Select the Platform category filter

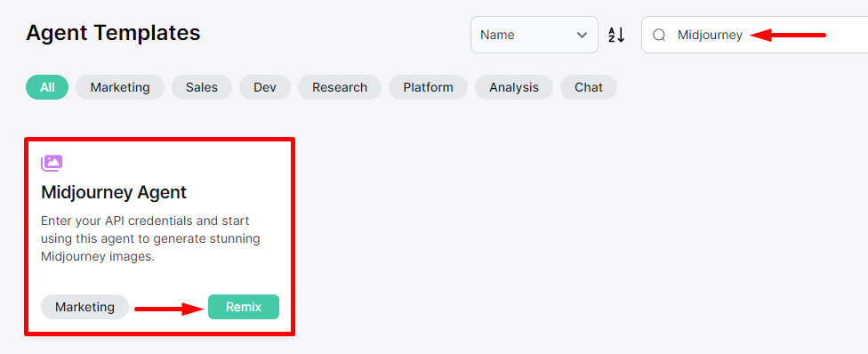click(x=428, y=87)
